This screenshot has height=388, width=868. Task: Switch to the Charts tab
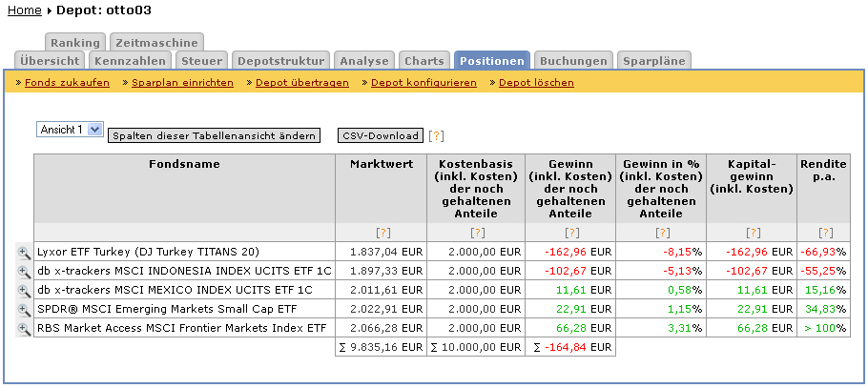coord(424,61)
